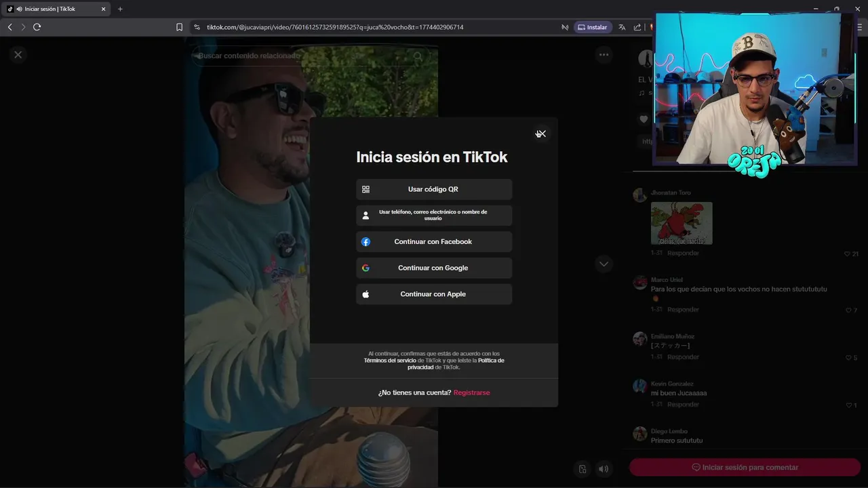Like Jhonatan Toro's comment heart
Image resolution: width=868 pixels, height=488 pixels.
(x=847, y=253)
